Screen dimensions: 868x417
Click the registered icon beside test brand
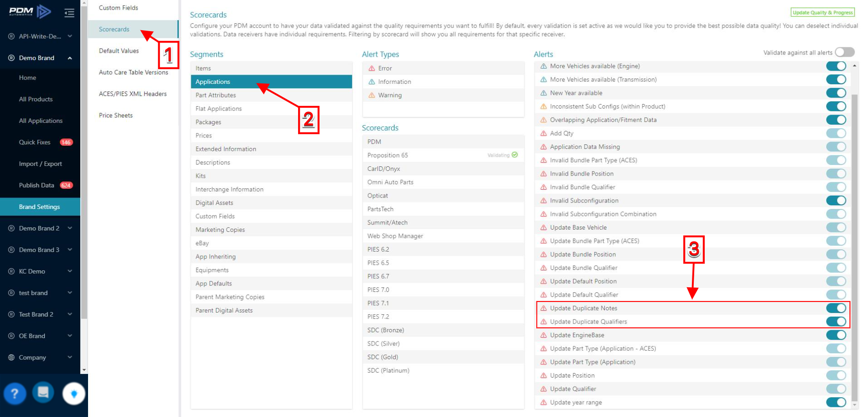[11, 293]
